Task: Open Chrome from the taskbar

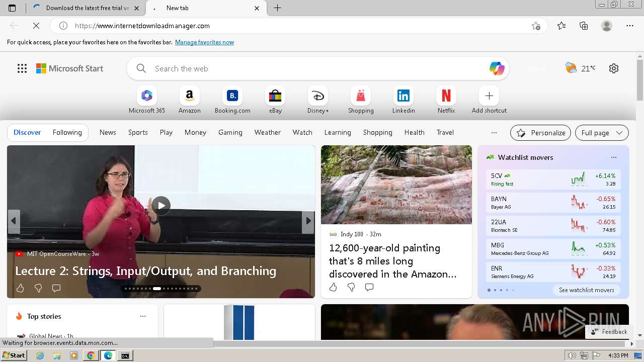Action: coord(91,355)
